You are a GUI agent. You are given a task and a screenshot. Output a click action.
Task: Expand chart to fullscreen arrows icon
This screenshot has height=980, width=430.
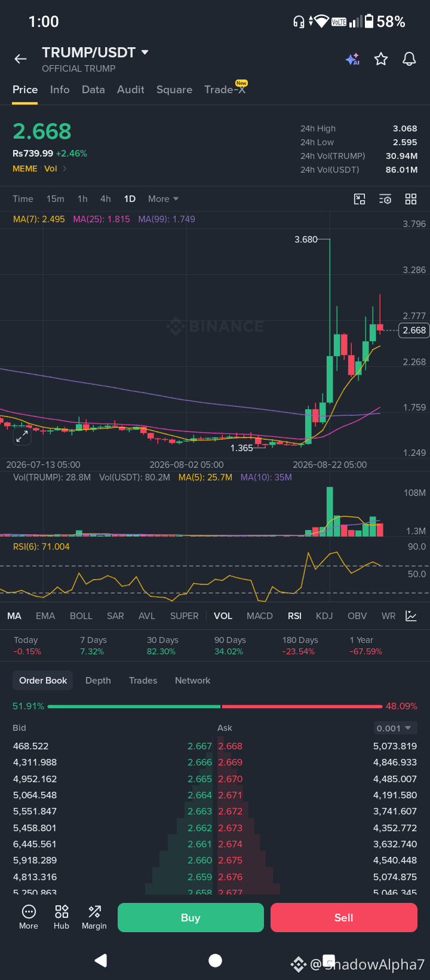pos(22,436)
